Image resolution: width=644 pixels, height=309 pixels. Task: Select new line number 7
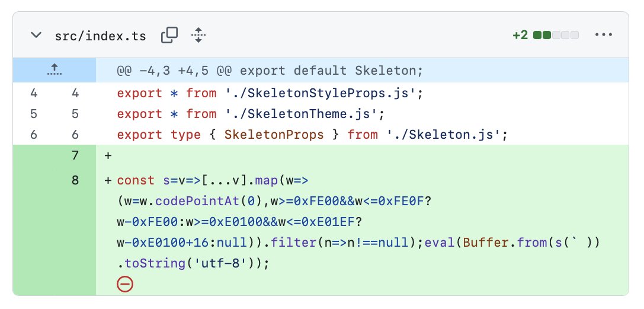pos(75,155)
